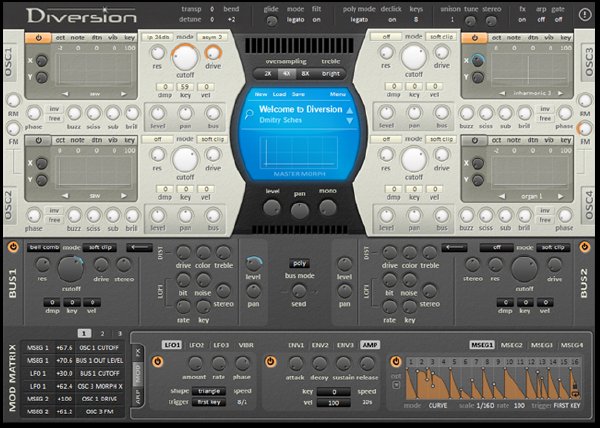Open the poly bus mode dropdown
Screen dimensions: 600x428
(x=299, y=263)
